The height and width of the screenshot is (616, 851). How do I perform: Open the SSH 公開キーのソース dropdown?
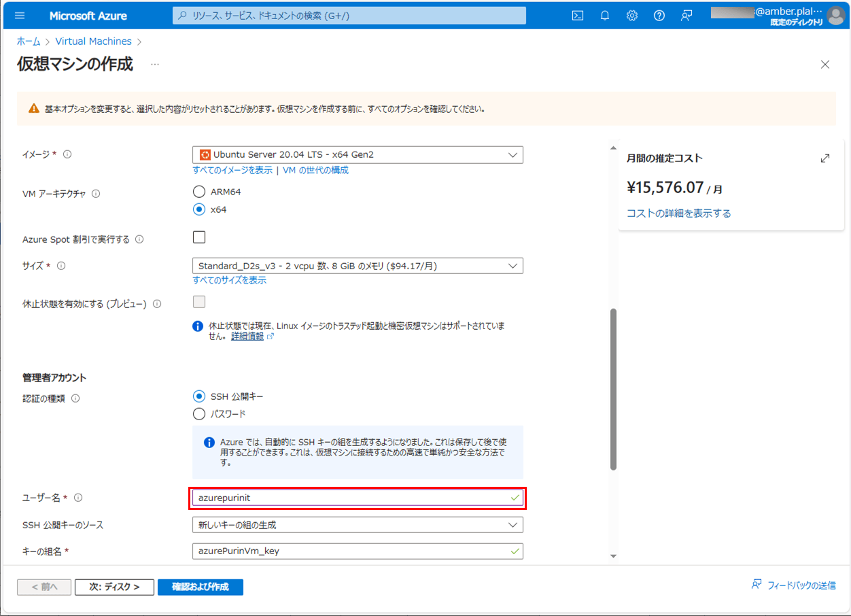(x=358, y=525)
